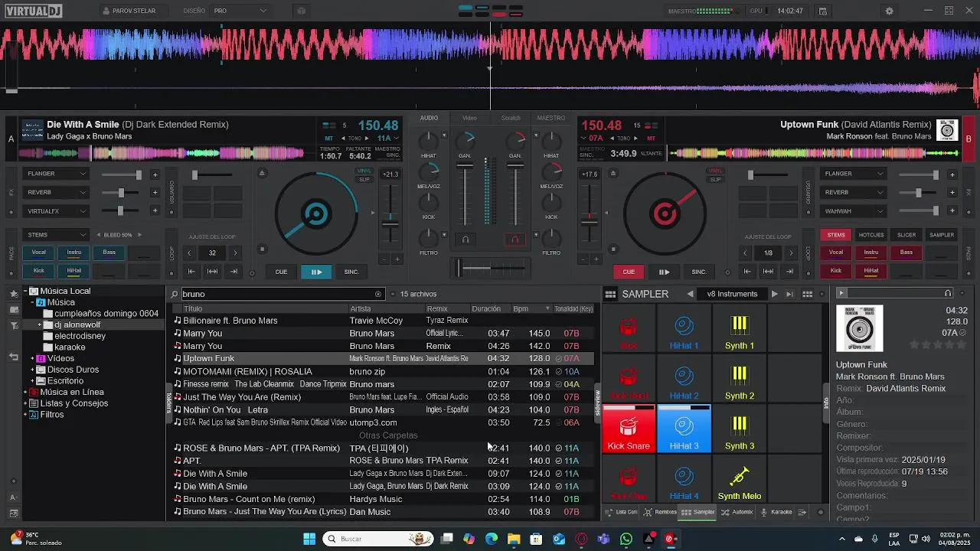Click play/pause on deck B
980x551 pixels.
coord(664,272)
